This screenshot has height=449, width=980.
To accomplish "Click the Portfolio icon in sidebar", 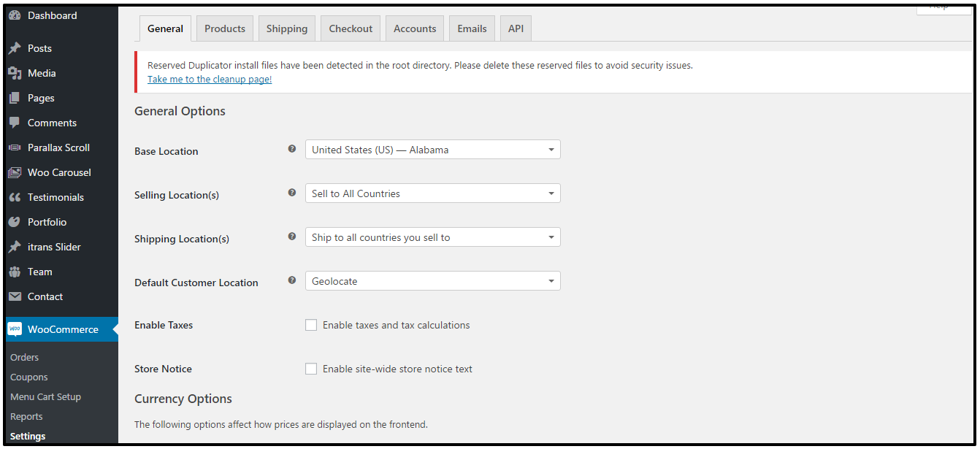I will tap(15, 222).
